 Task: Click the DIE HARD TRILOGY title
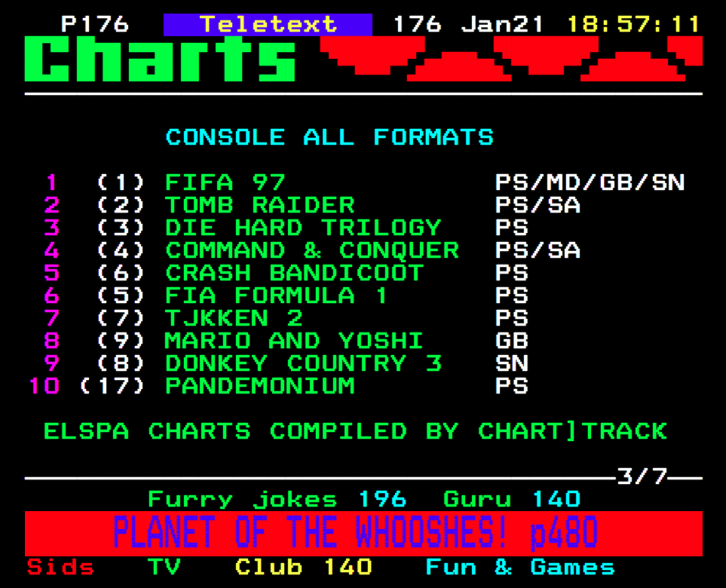tap(303, 228)
